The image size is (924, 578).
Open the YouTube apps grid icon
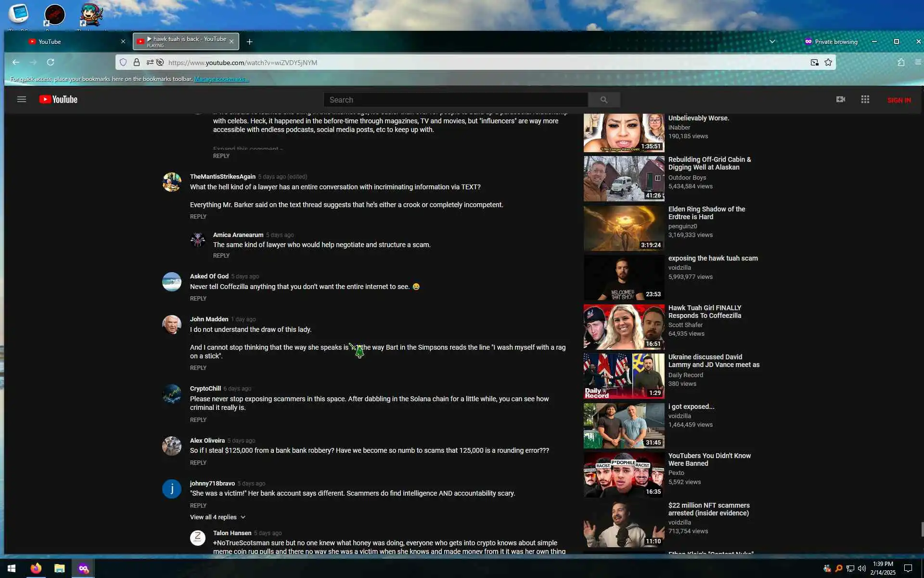pos(865,99)
